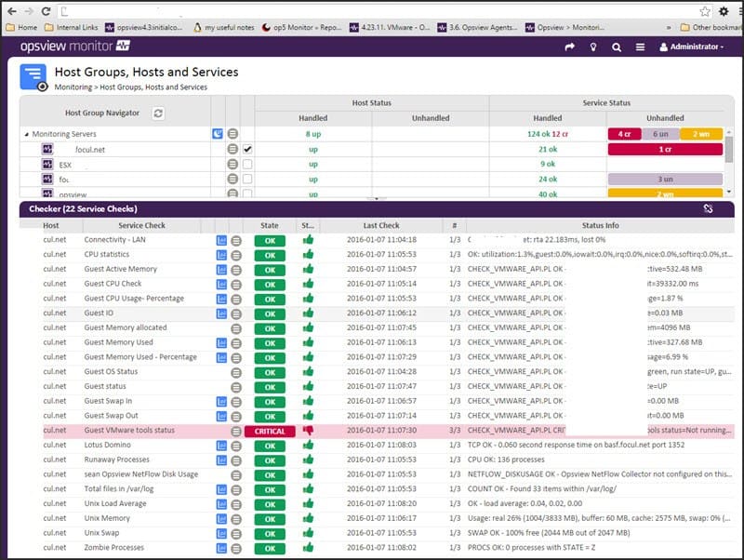Sort by Host column header

click(51, 225)
